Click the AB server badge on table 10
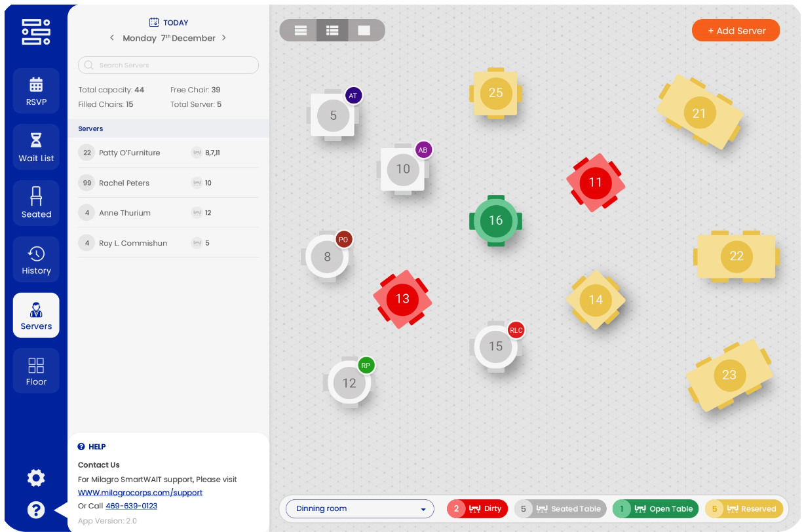The image size is (804, 532). 423,150
